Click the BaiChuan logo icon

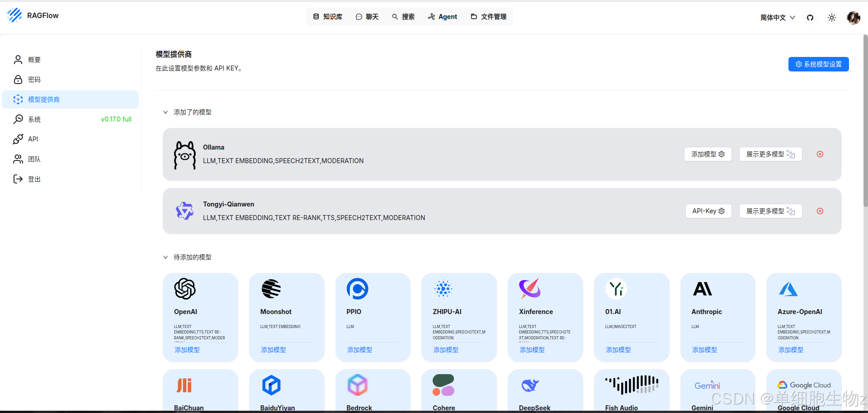[x=184, y=385]
